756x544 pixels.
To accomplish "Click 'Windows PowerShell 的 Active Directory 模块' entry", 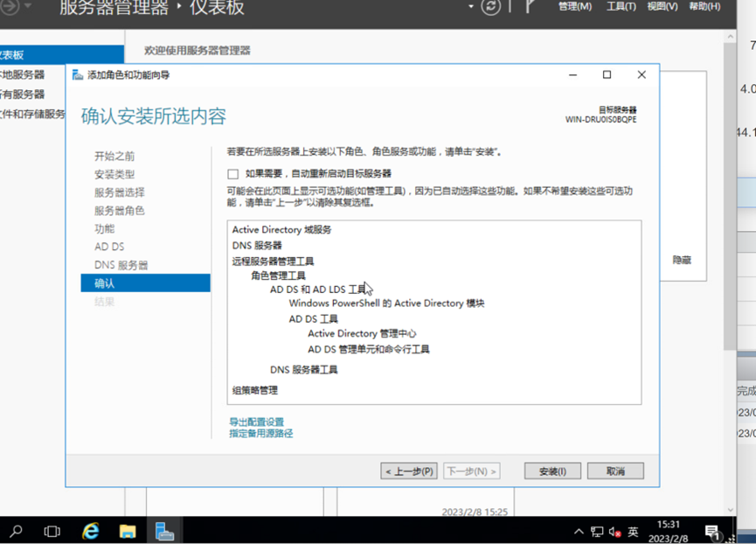I will (x=386, y=303).
